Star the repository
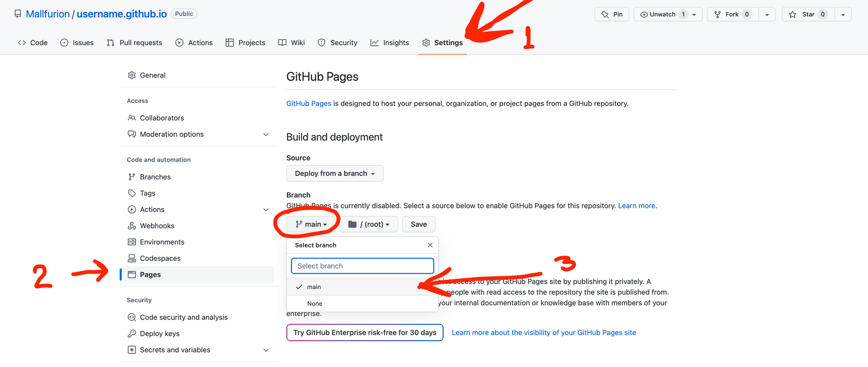Viewport: 868px width, 367px height. click(x=808, y=14)
